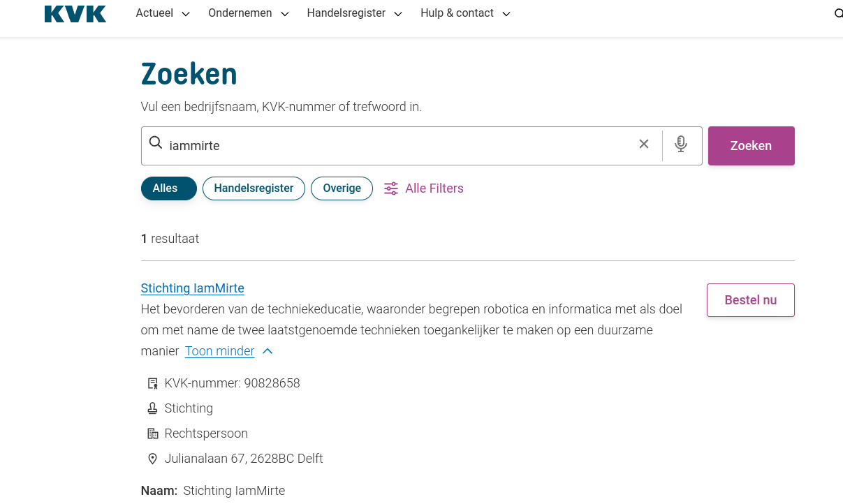Start voice search with microphone icon
This screenshot has width=843, height=504.
tap(681, 144)
